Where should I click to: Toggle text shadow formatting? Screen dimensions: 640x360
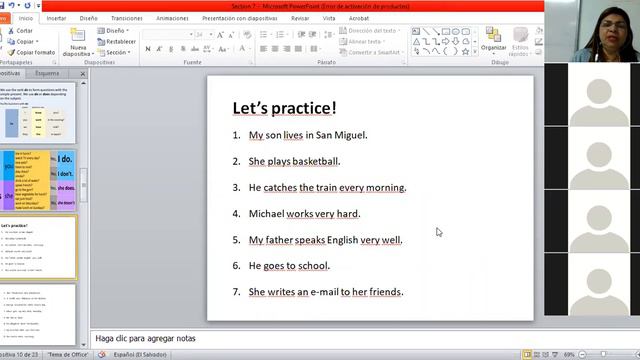(183, 49)
